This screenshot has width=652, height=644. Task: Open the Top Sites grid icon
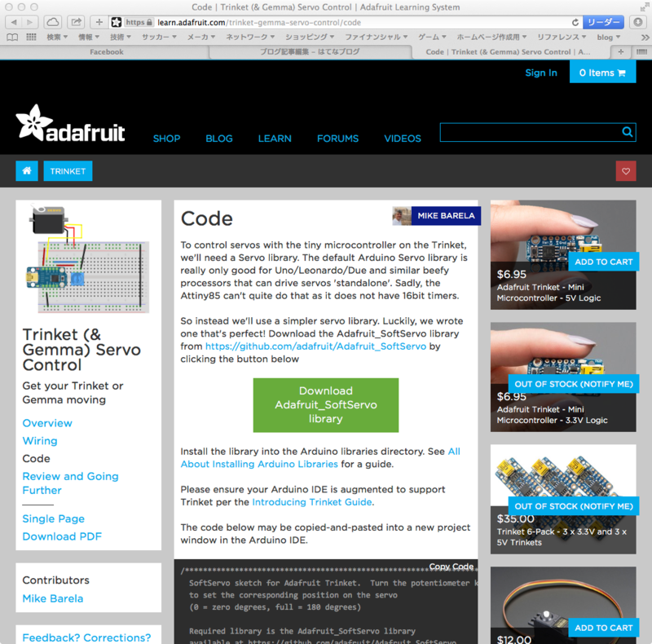pyautogui.click(x=31, y=37)
